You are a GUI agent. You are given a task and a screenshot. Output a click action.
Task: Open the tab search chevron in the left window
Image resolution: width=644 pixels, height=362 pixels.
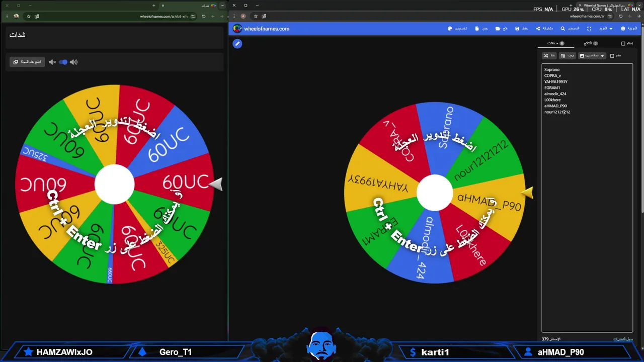pos(222,6)
